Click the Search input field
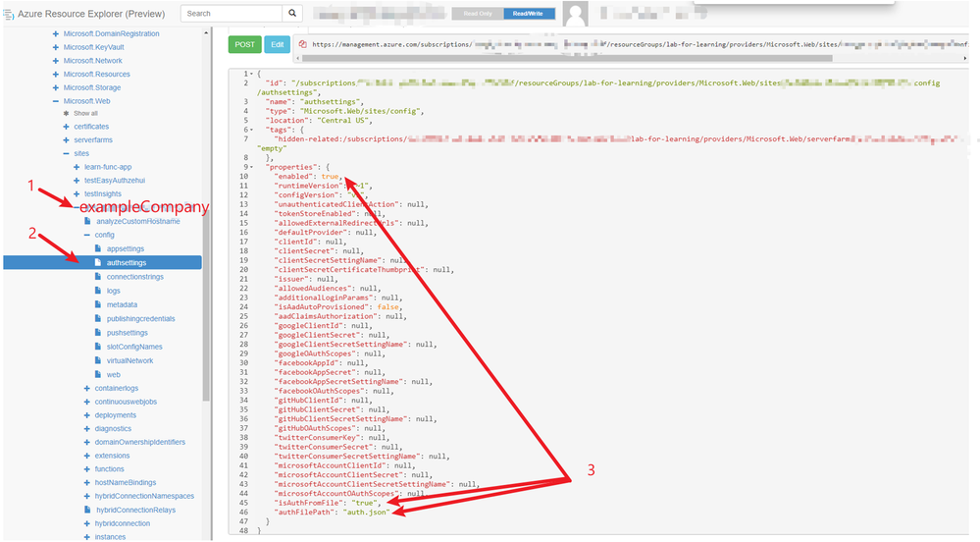The image size is (980, 542). pos(232,13)
